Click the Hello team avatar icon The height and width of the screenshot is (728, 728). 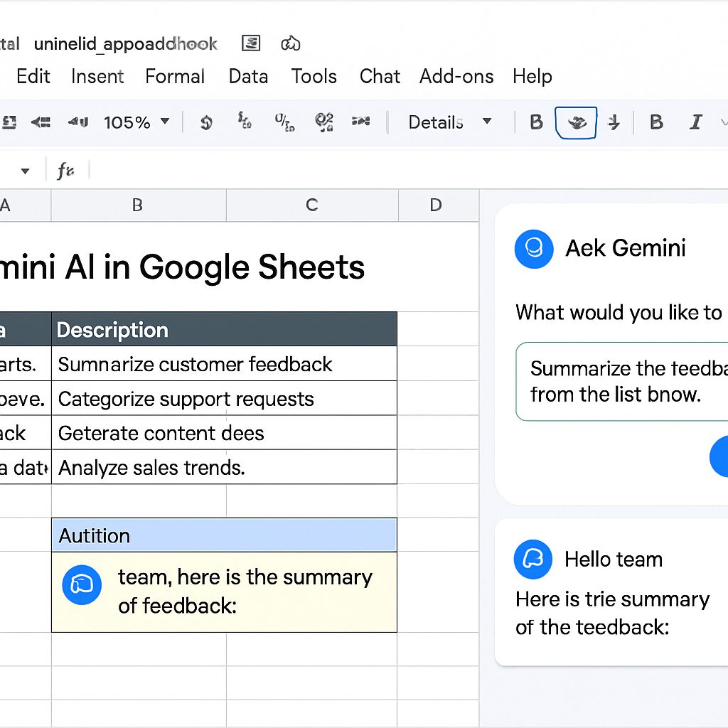pyautogui.click(x=533, y=559)
